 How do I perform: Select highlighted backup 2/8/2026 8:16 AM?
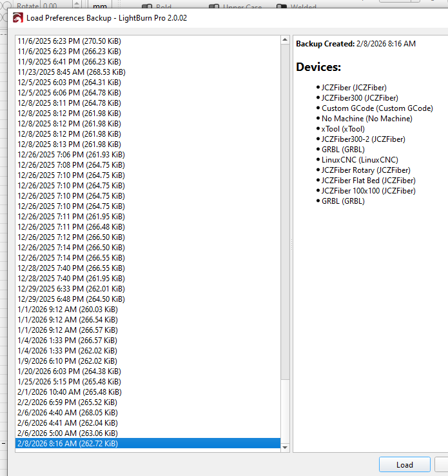tap(148, 444)
